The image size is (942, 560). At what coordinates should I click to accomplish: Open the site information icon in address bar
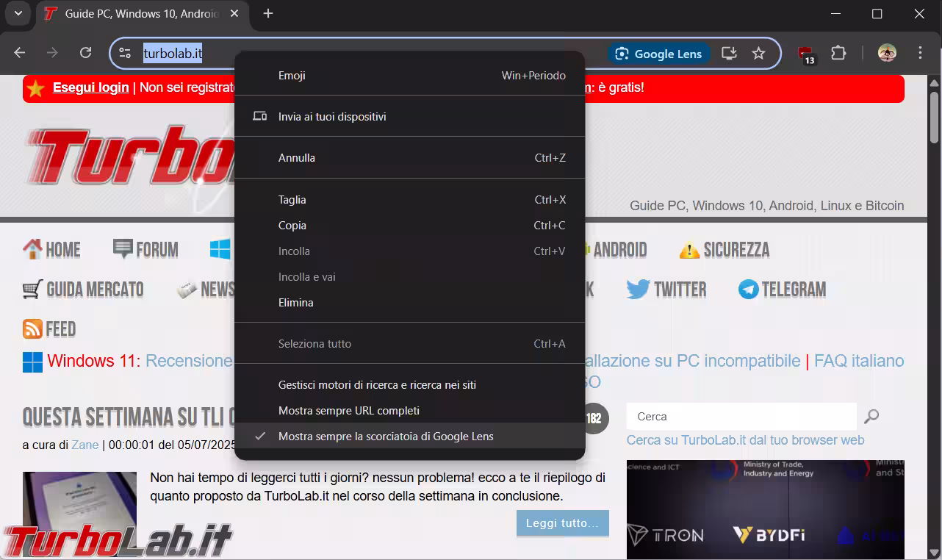tap(125, 53)
